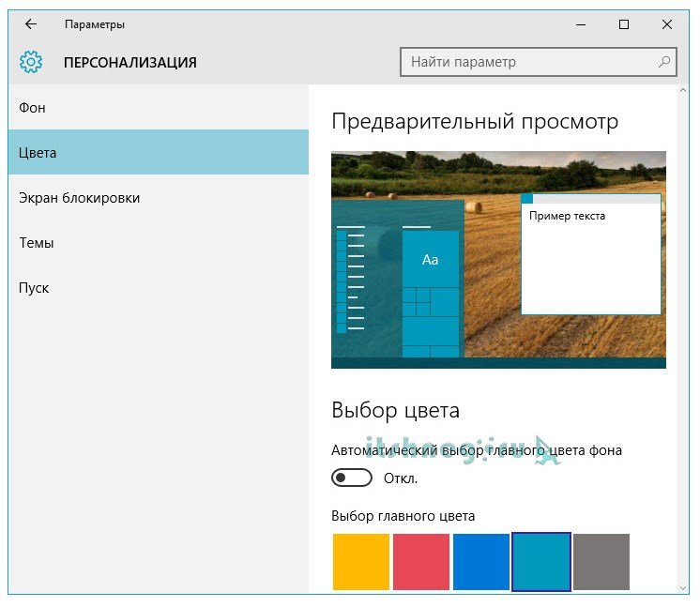Click the Personalization gear icon
This screenshot has height=607, width=700.
[31, 63]
